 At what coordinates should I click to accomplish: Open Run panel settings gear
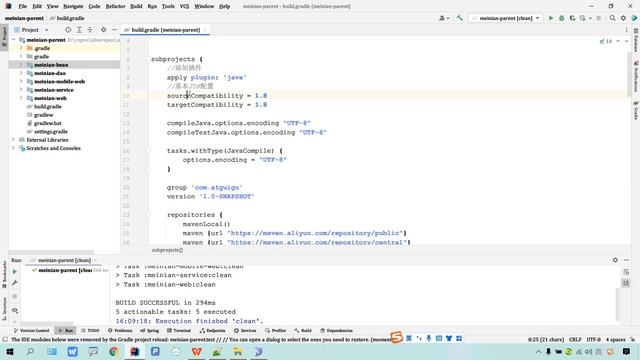pos(615,260)
